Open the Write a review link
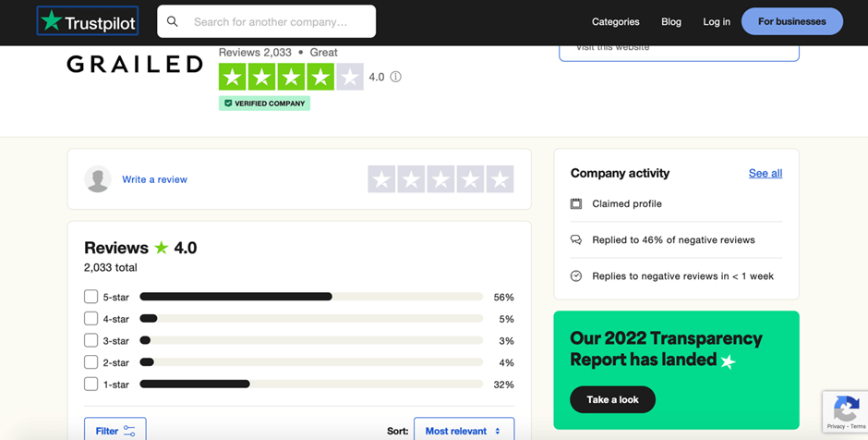868x440 pixels. click(x=154, y=179)
